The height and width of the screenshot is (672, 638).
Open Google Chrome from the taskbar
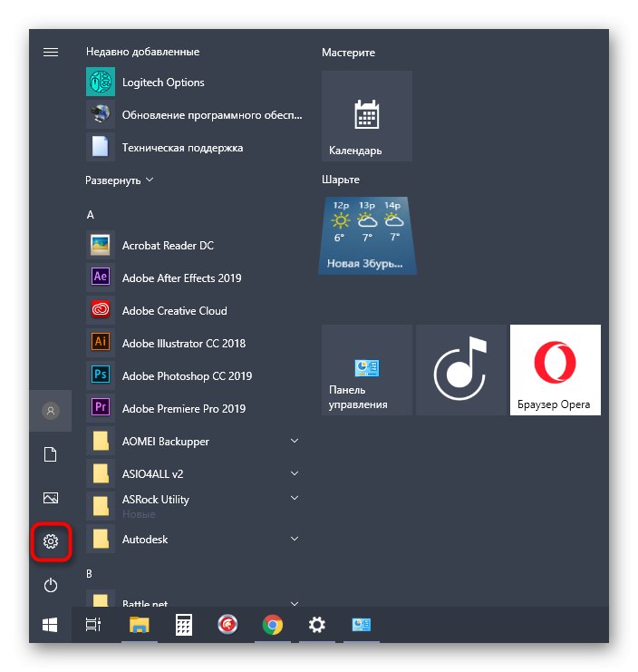click(x=272, y=625)
